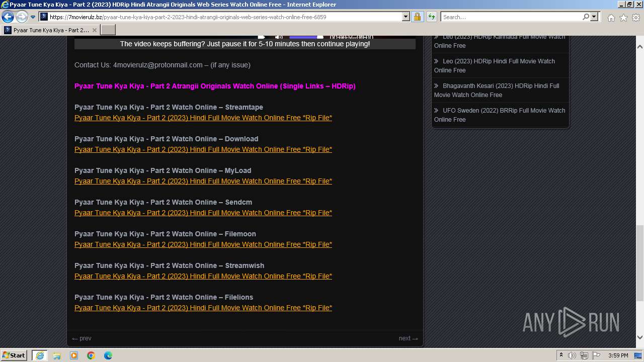Open UFO Sweden (2022) BRRip sidebar link

point(500,115)
